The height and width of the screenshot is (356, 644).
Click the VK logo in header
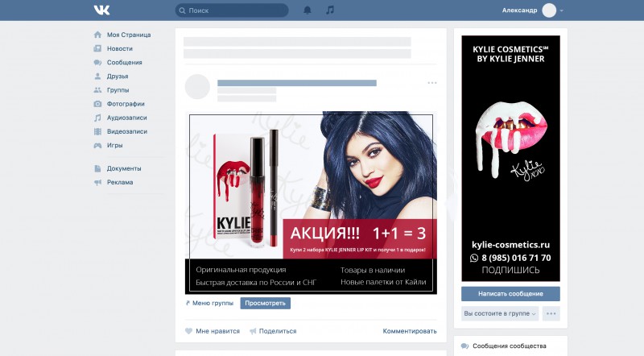[101, 10]
